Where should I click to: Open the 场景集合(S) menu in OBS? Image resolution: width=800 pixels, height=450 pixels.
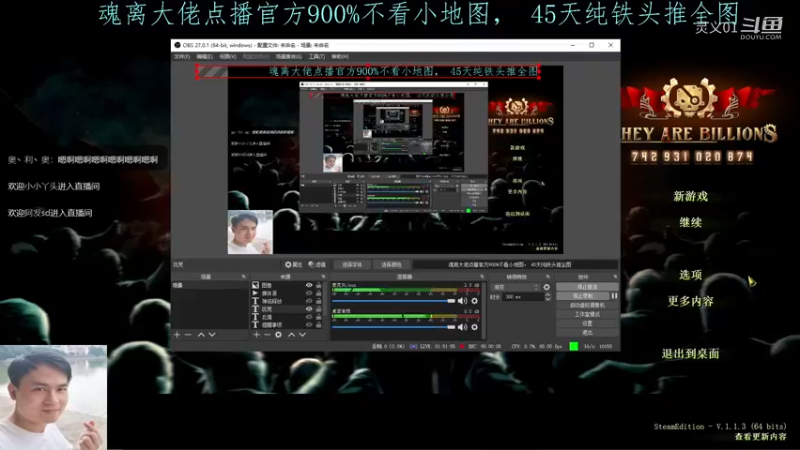pos(289,57)
